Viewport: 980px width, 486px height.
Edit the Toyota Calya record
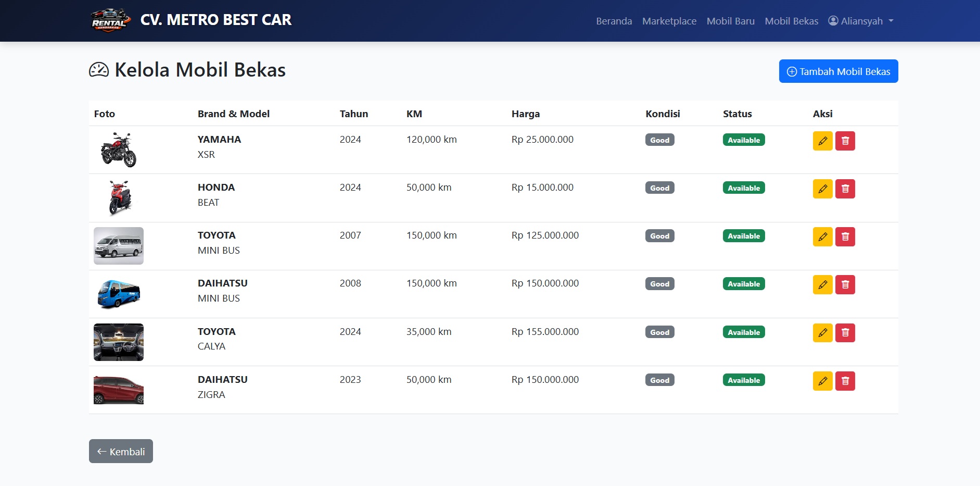click(822, 333)
